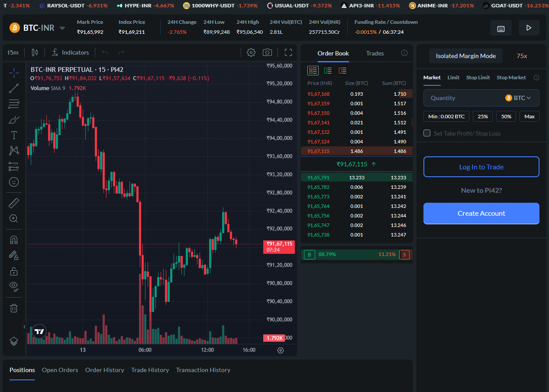Open chart settings gear icon

[x=251, y=52]
